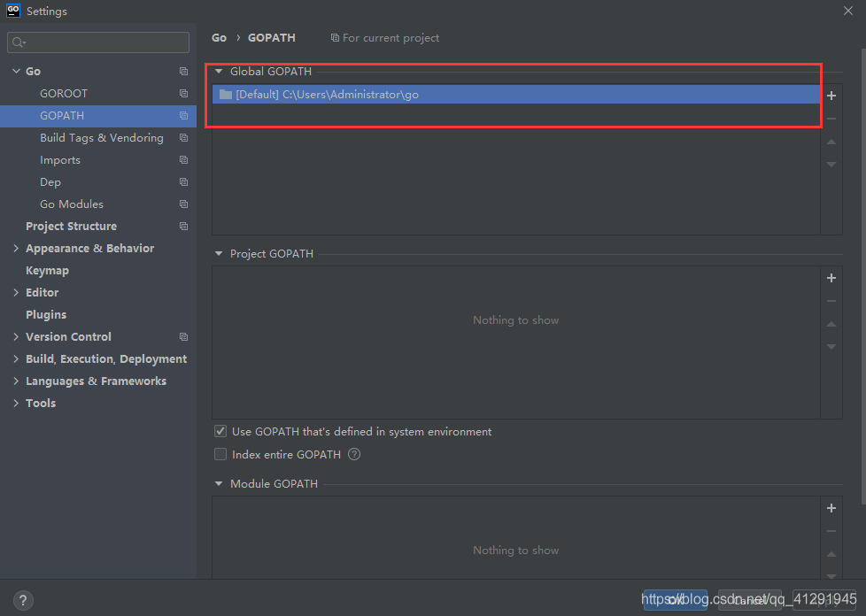Click the help question mark button at bottom left
Image resolution: width=866 pixels, height=616 pixels.
23,600
